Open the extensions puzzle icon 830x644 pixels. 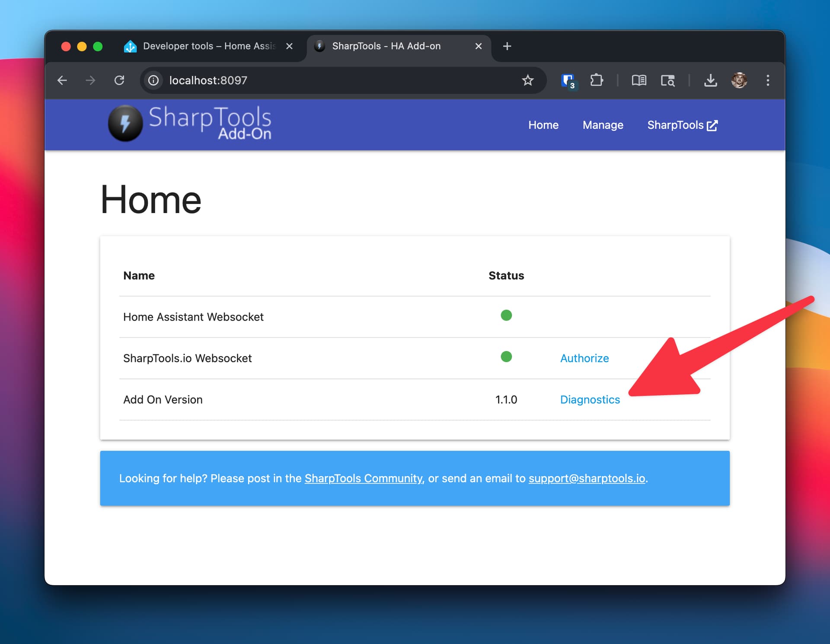597,80
